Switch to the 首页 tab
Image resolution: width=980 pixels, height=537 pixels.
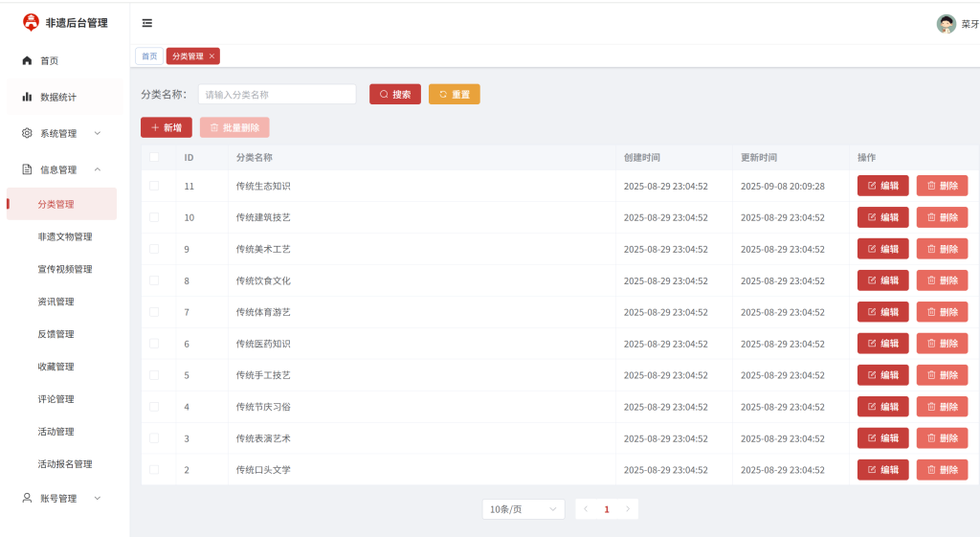pyautogui.click(x=149, y=56)
